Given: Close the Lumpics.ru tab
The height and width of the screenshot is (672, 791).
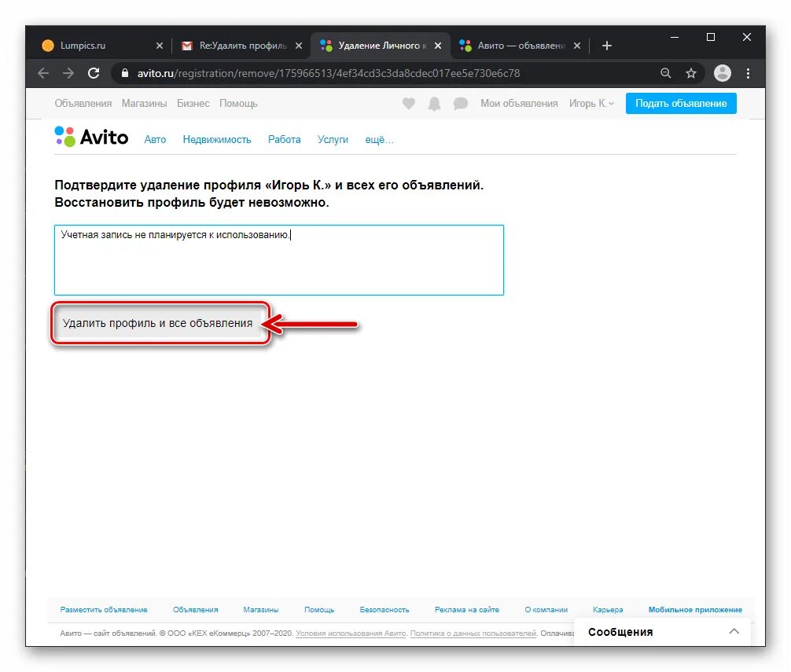Looking at the screenshot, I should [x=160, y=46].
